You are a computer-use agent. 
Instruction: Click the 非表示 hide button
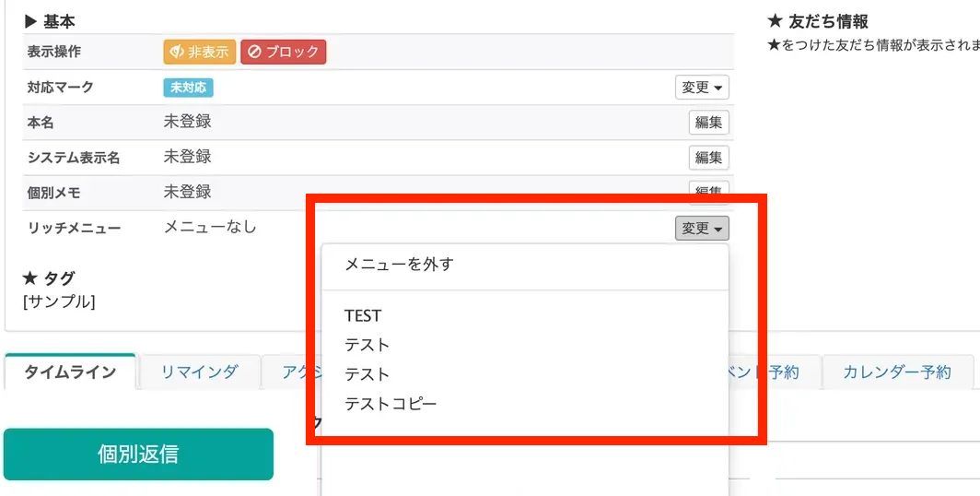[x=199, y=52]
